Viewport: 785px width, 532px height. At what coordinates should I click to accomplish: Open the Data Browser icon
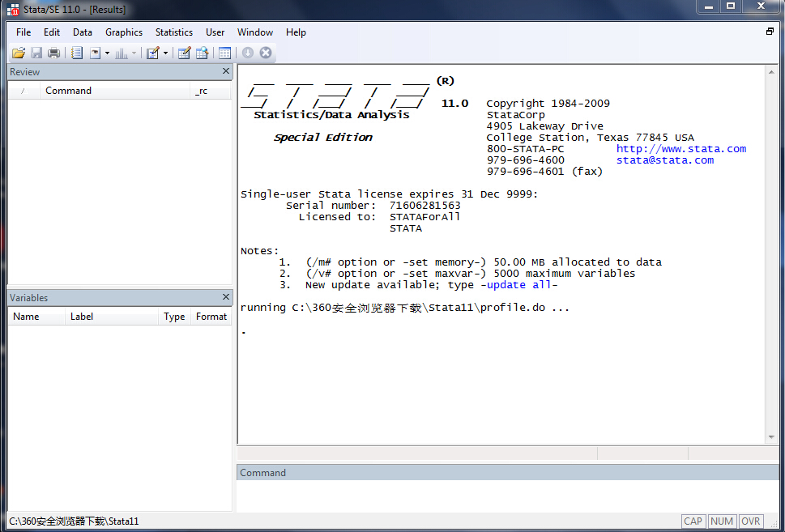point(202,53)
